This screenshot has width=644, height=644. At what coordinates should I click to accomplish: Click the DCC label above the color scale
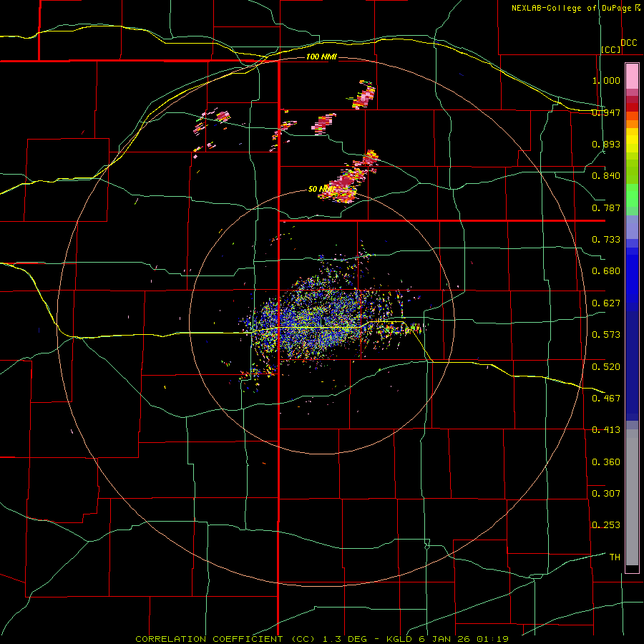pyautogui.click(x=628, y=43)
